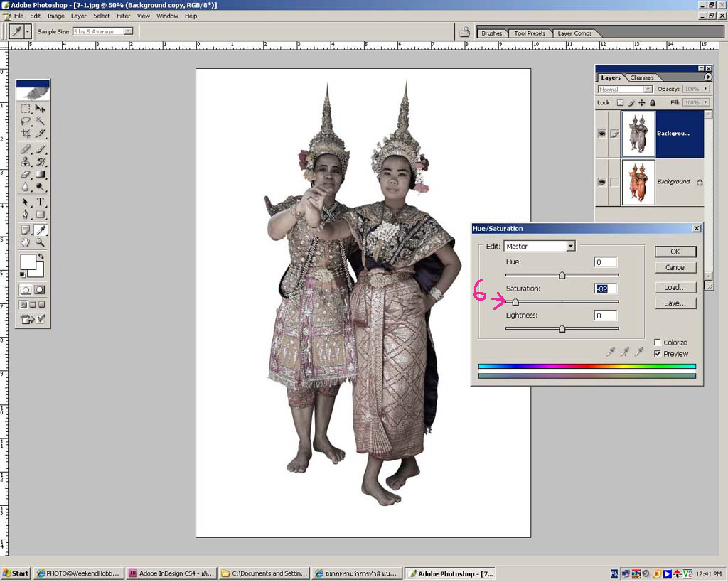Click the Lasso tool
This screenshot has width=728, height=582.
[x=26, y=122]
